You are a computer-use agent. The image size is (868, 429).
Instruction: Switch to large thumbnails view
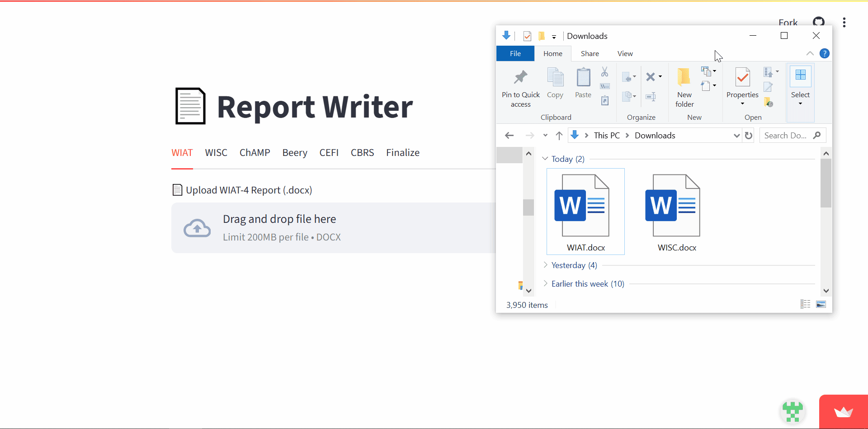click(821, 304)
